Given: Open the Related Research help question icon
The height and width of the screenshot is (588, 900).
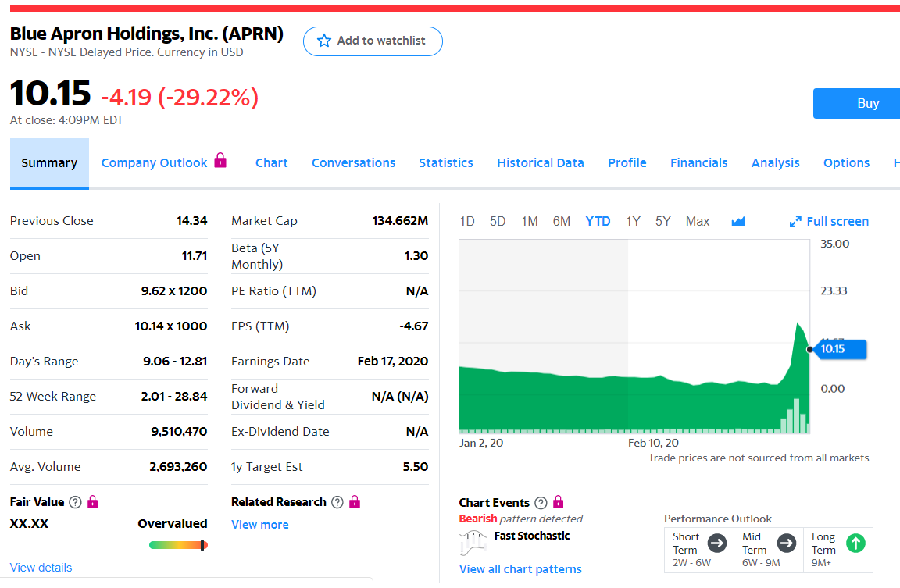Looking at the screenshot, I should 337,503.
